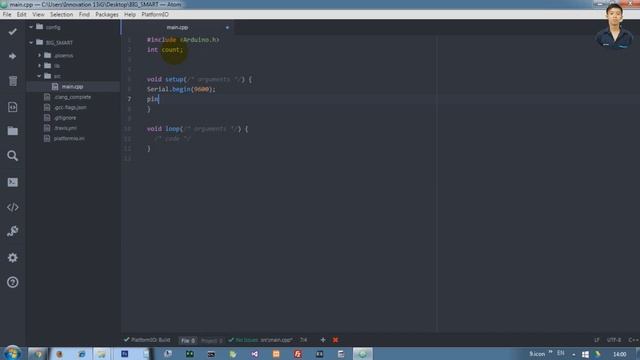Click the 'void setup' line in editor
The width and height of the screenshot is (640, 360).
(x=199, y=79)
